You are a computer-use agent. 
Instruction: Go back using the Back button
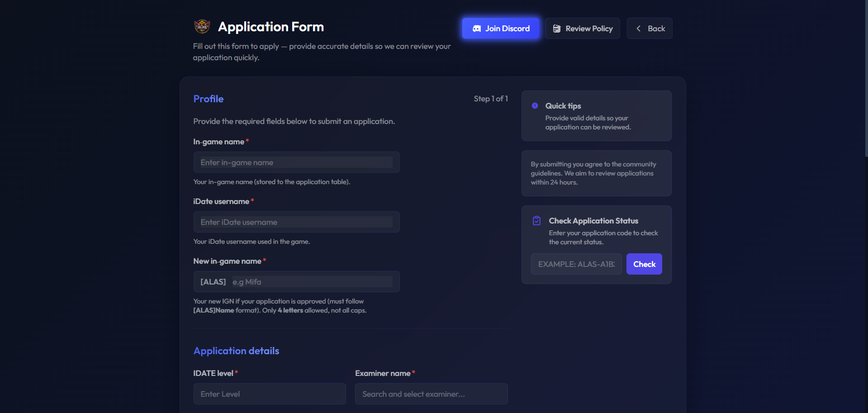[650, 28]
